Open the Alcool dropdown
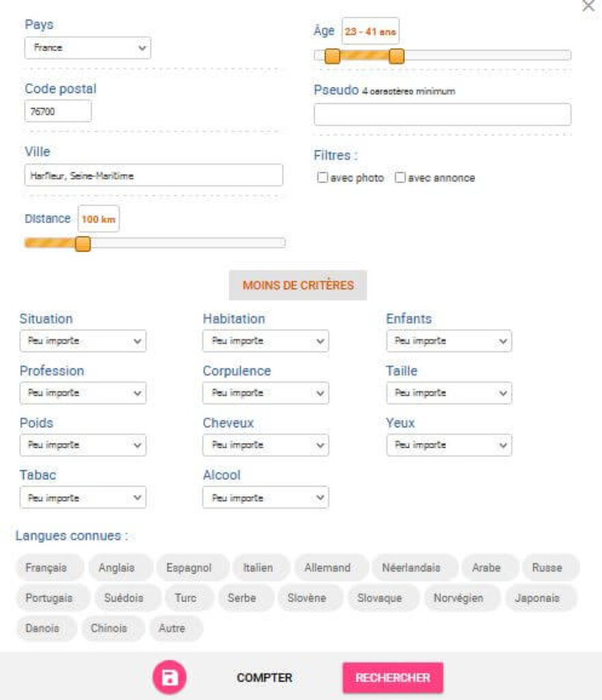Image resolution: width=602 pixels, height=700 pixels. (x=265, y=498)
